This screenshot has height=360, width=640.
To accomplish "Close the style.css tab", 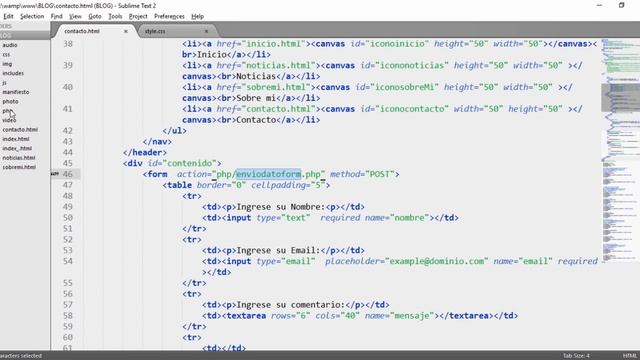I will (x=206, y=31).
